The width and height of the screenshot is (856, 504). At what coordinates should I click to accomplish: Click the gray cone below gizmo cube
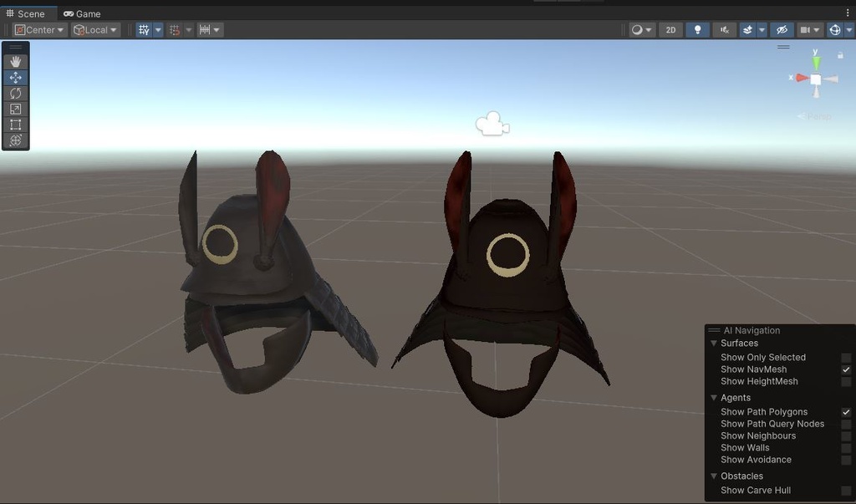816,92
